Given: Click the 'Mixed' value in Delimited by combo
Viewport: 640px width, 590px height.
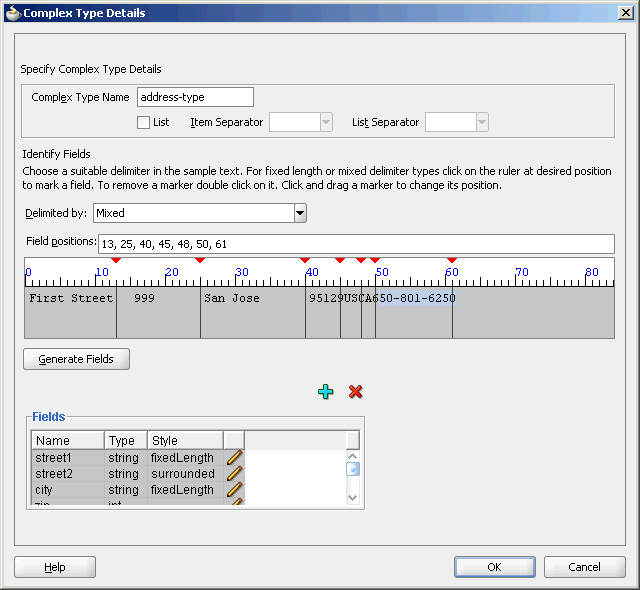Looking at the screenshot, I should [x=110, y=213].
